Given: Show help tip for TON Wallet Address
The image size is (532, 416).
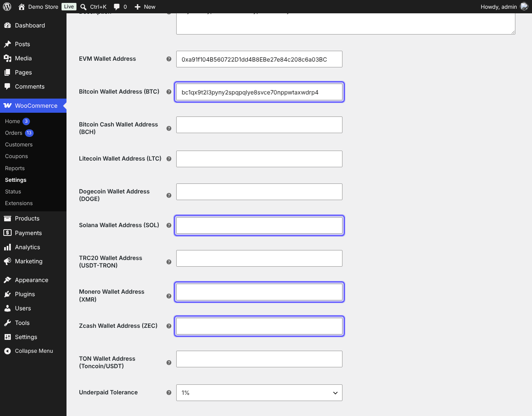Looking at the screenshot, I should (x=169, y=363).
